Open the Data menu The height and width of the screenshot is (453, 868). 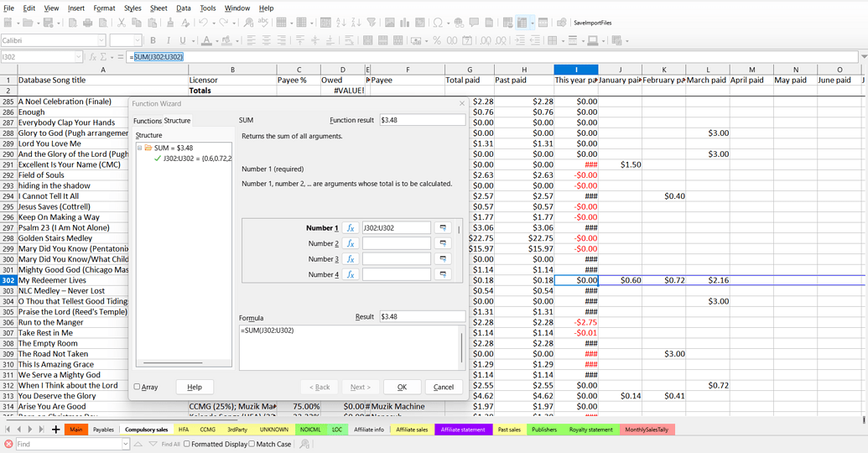point(183,8)
